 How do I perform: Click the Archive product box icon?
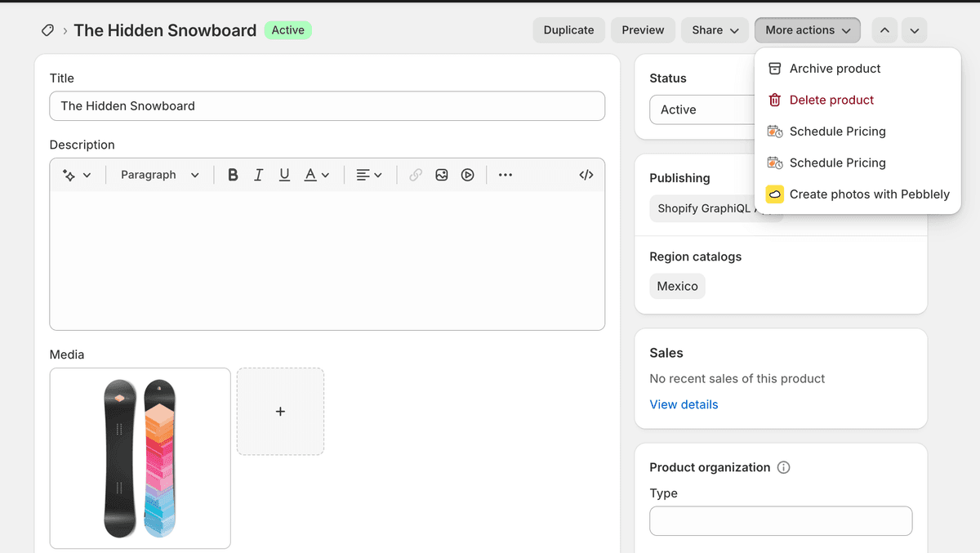(775, 69)
